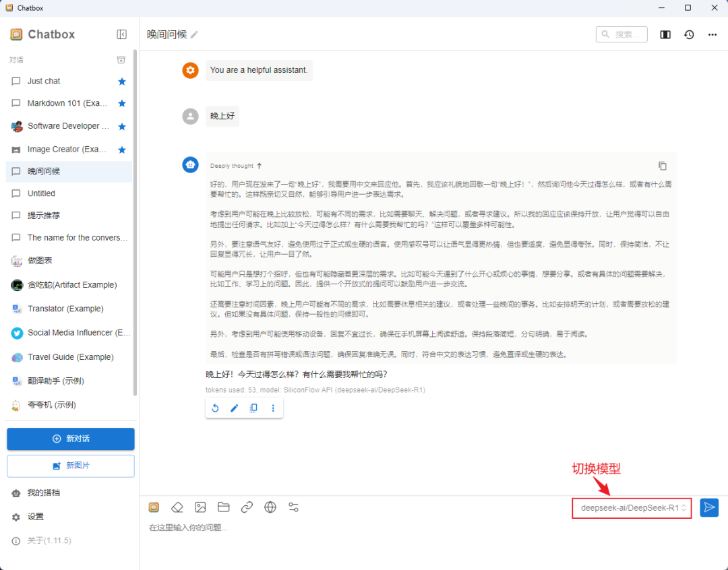Click the archive icon beside the 对话 label
Screen dimensions: 728x570
tap(121, 60)
